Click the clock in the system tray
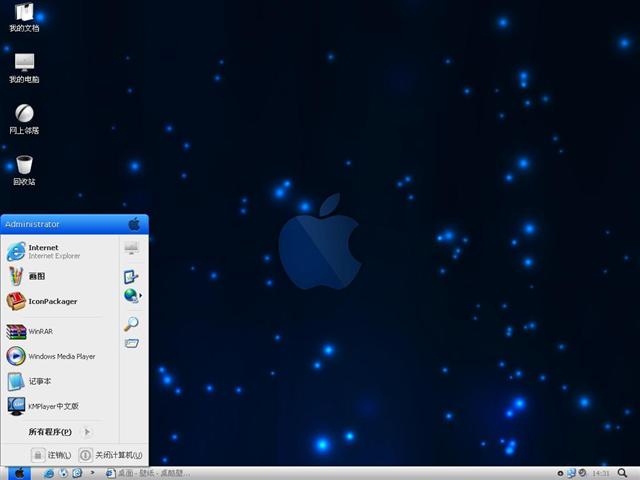640x480 pixels. (601, 473)
